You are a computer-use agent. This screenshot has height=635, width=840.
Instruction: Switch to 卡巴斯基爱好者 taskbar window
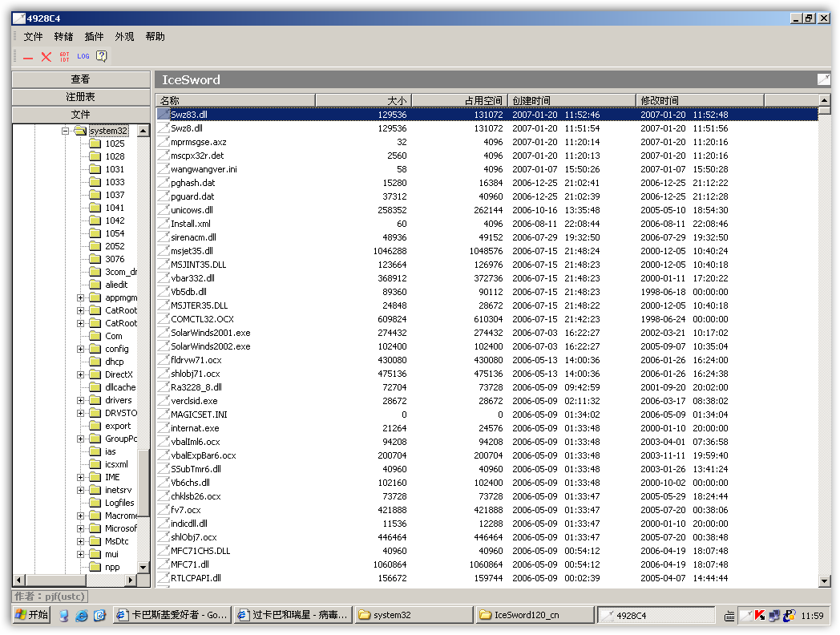click(172, 615)
